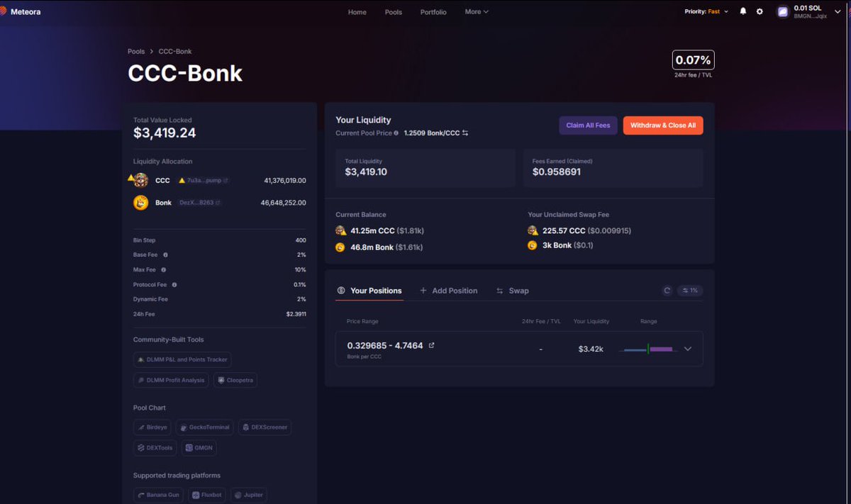Open DEXTools pool chart
The width and height of the screenshot is (851, 504).
[155, 448]
